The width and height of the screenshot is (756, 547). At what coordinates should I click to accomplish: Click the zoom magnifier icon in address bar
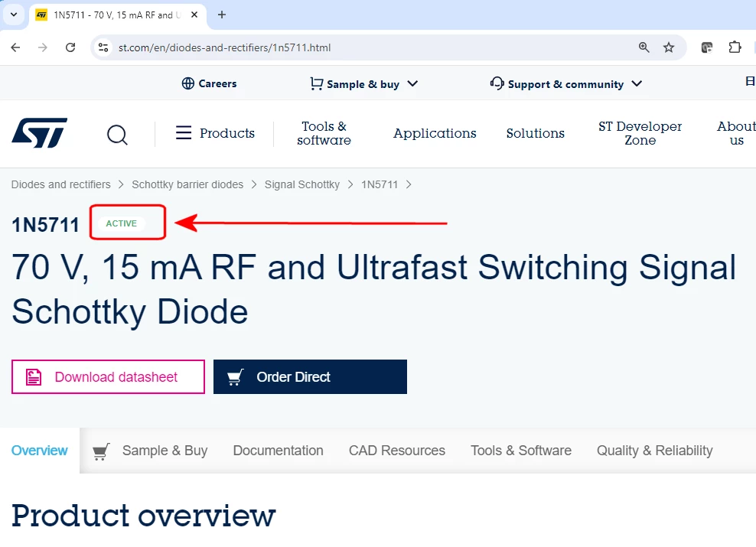click(644, 47)
